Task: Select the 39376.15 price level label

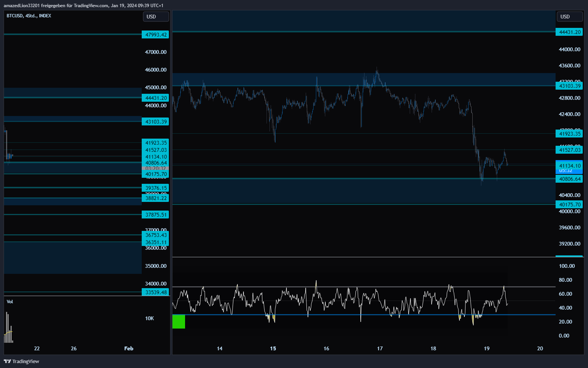Action: [155, 188]
